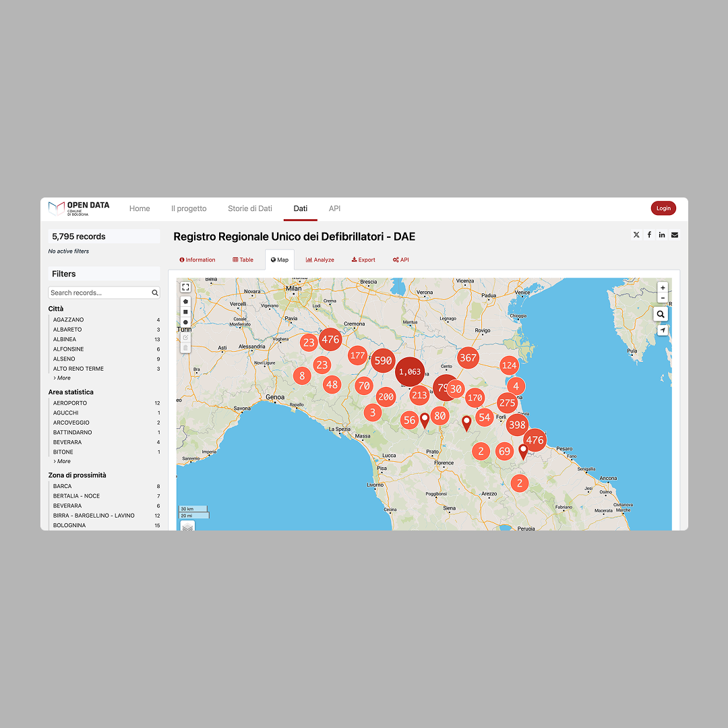
Task: Open the Storie di Dati page
Action: (250, 208)
